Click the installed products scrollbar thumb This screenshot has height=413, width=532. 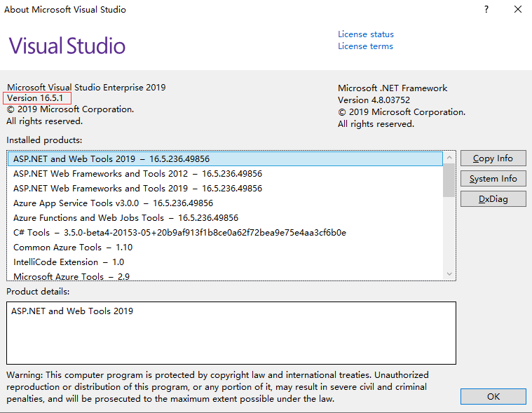[x=449, y=180]
